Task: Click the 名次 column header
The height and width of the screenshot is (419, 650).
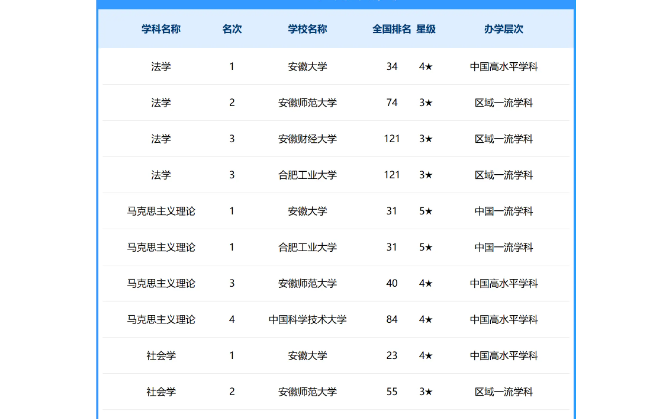Action: click(232, 29)
